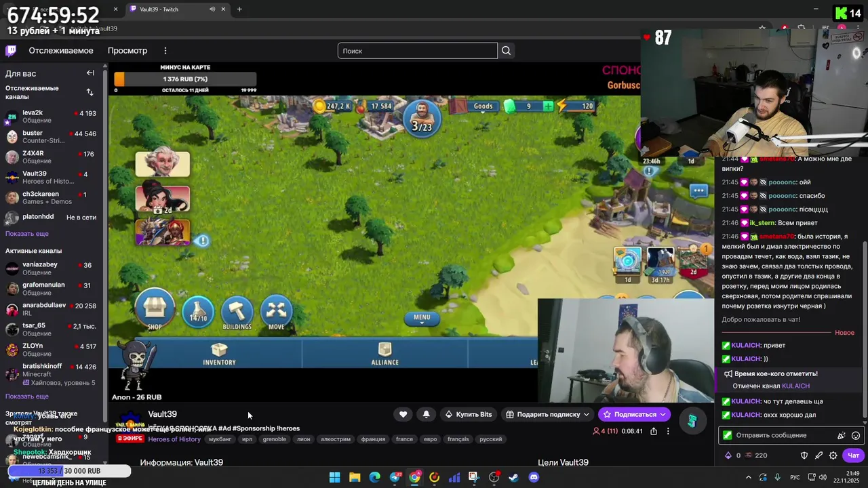
Task: Add a new browser tab
Action: coord(239,9)
